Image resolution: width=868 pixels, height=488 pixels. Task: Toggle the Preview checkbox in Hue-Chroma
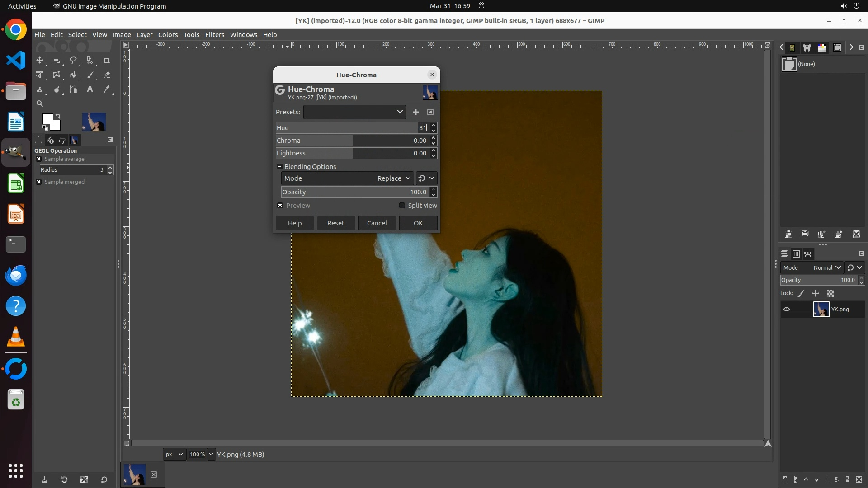tap(280, 206)
